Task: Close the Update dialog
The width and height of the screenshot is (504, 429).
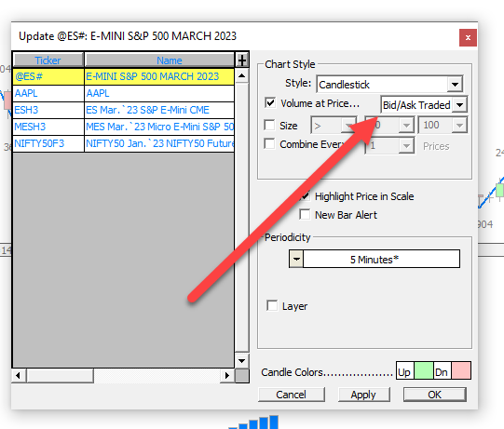Action: (468, 37)
